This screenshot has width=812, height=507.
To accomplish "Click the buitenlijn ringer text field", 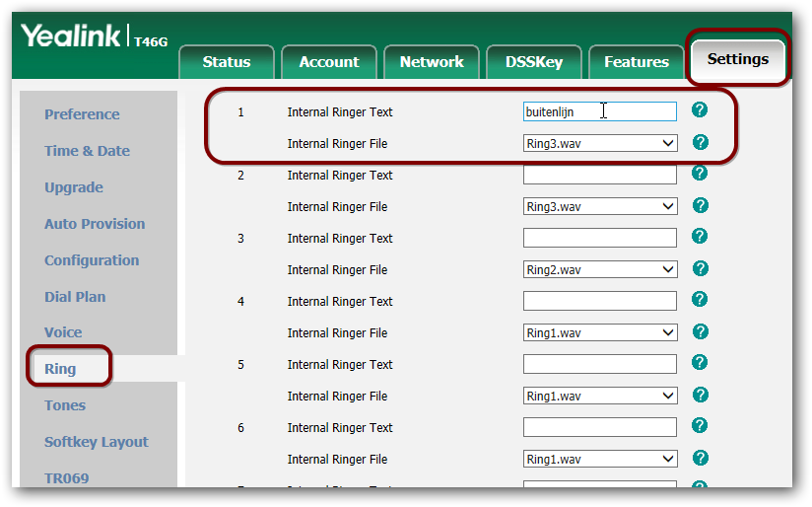I will [599, 112].
